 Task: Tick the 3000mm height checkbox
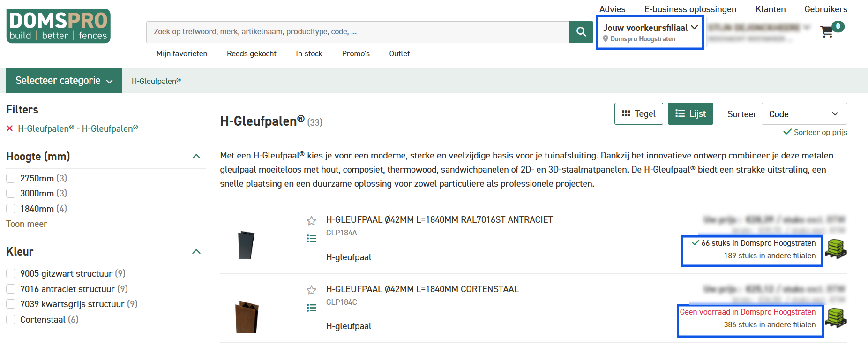pyautogui.click(x=11, y=193)
